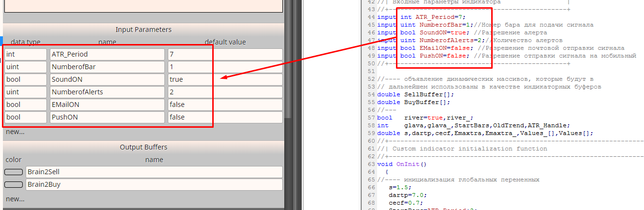Open the color swatch for Brain2Sell buffer
The height and width of the screenshot is (210, 644).
coord(14,172)
